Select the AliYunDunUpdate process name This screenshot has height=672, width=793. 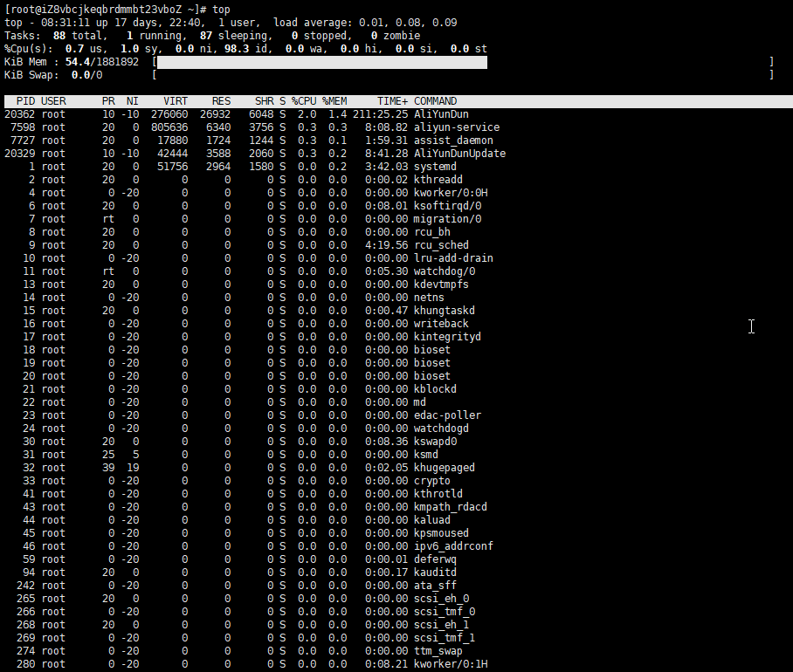(459, 154)
